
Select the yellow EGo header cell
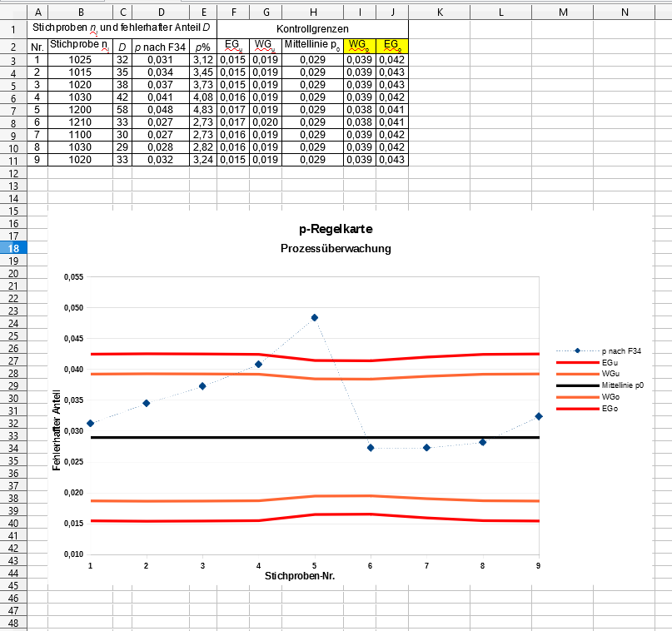391,45
